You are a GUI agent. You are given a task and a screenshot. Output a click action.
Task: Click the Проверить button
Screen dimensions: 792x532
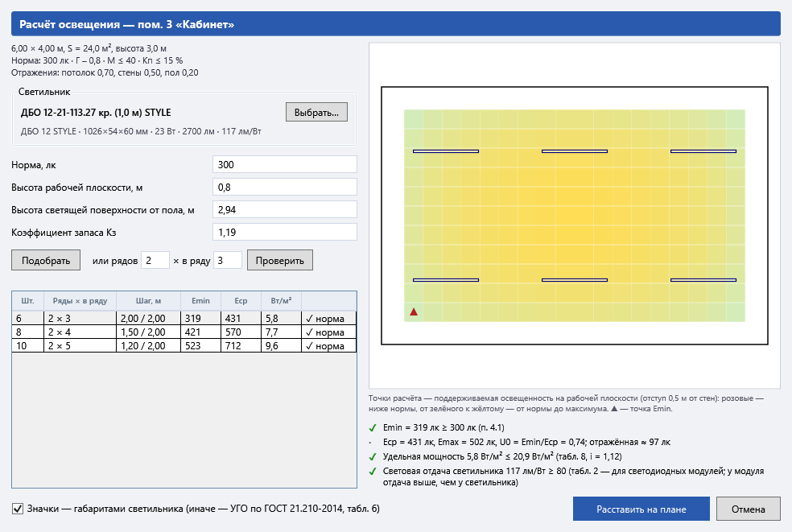click(280, 260)
